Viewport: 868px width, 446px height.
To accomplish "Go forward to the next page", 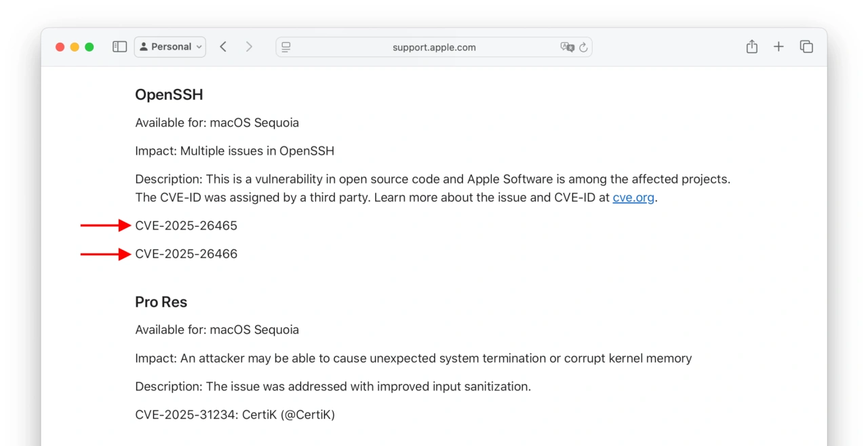I will (249, 47).
